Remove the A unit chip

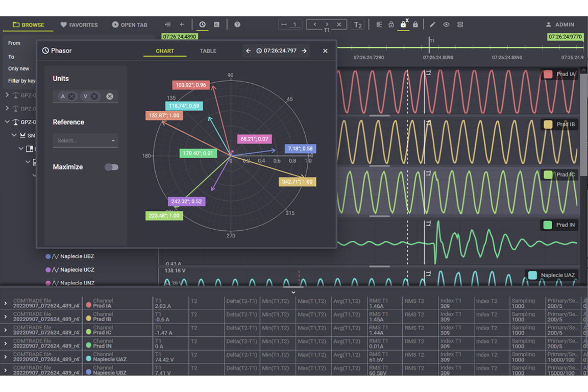pyautogui.click(x=71, y=96)
